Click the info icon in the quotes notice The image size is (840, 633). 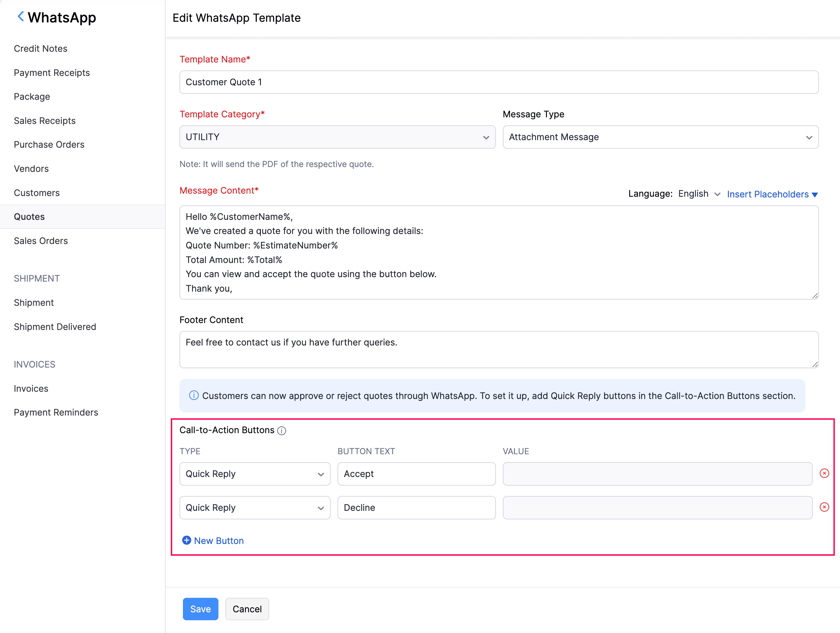pos(194,395)
